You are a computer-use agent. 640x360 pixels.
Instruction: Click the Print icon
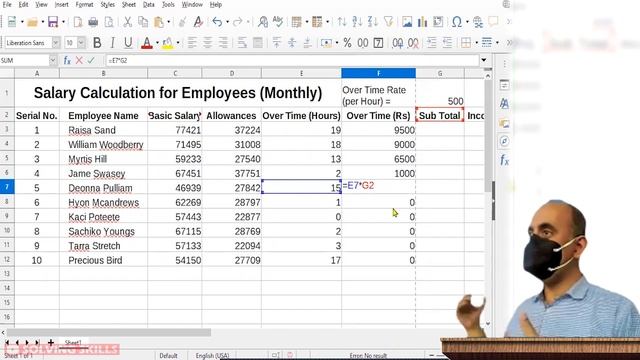[93, 22]
